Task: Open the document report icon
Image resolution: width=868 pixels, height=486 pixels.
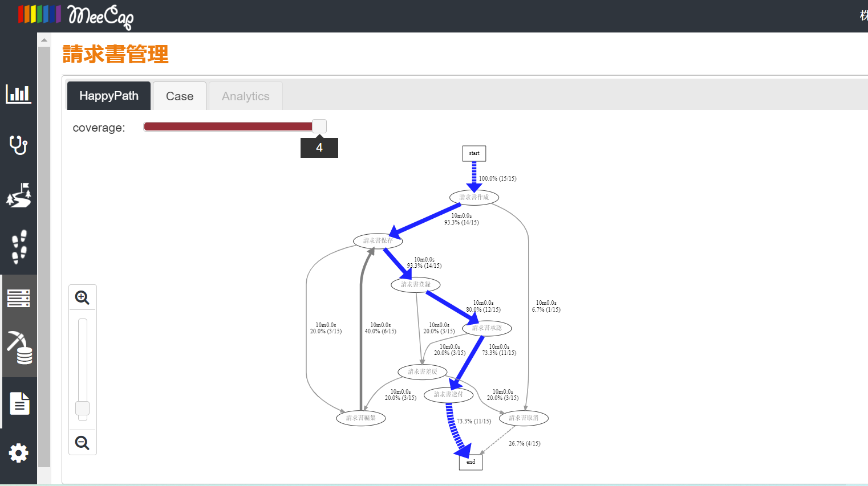Action: click(18, 403)
